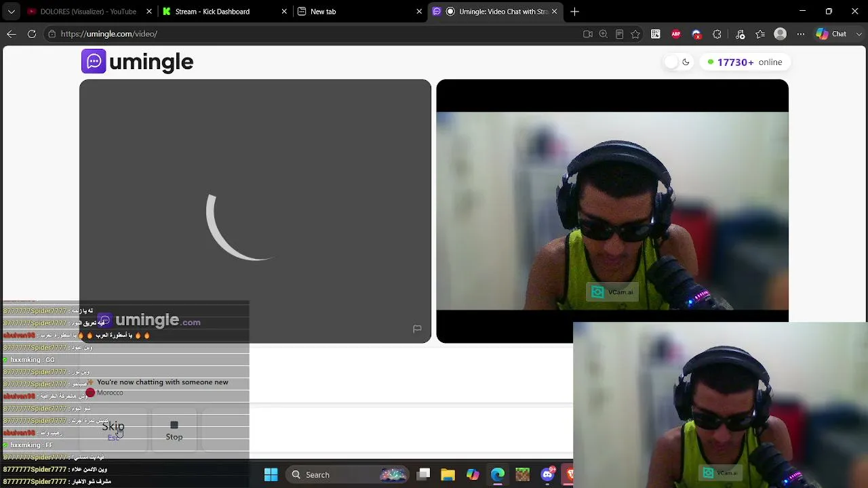The image size is (868, 488).
Task: Focus the address bar showing umingle.com/video
Action: coord(312,34)
